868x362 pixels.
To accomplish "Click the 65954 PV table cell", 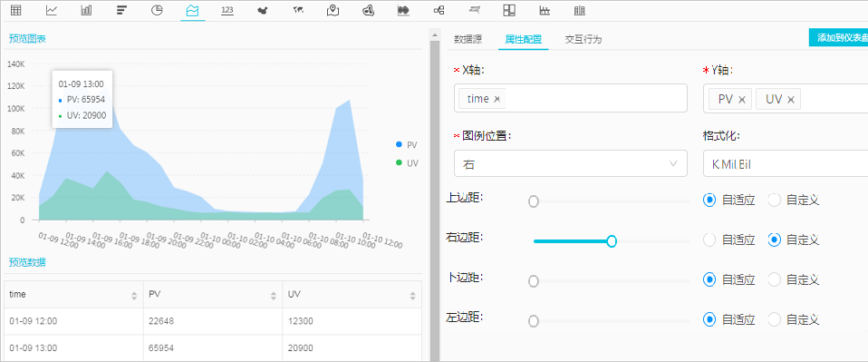I will coord(213,348).
